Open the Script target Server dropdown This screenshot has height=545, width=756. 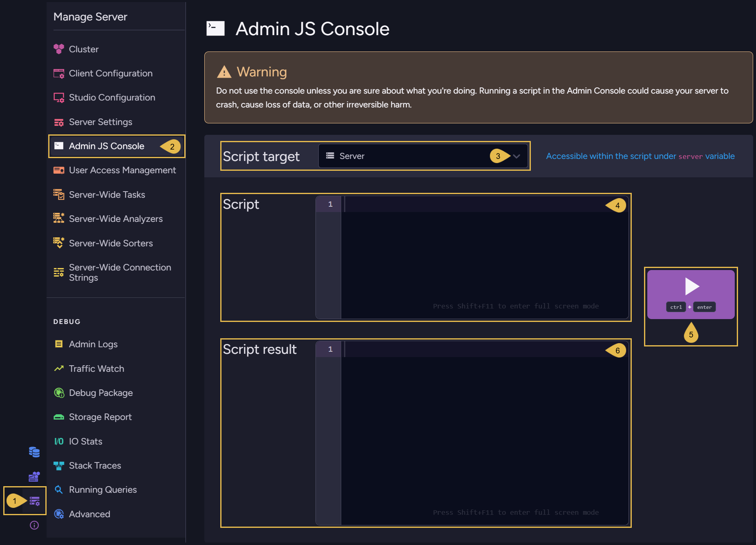coord(423,156)
